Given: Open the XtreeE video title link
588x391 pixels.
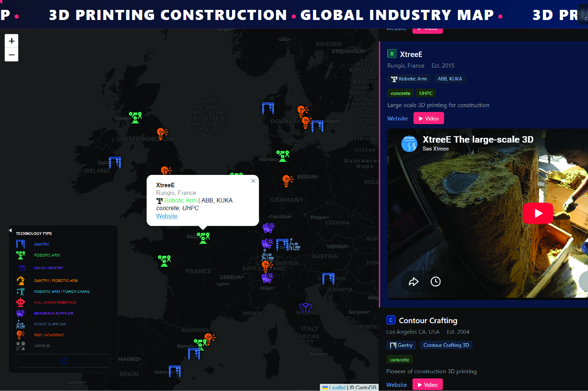Looking at the screenshot, I should pos(478,140).
